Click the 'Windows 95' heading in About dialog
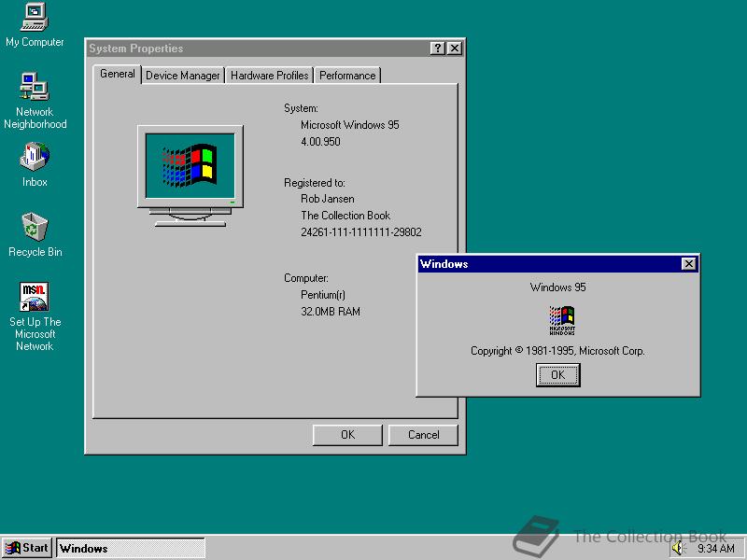 pyautogui.click(x=557, y=287)
